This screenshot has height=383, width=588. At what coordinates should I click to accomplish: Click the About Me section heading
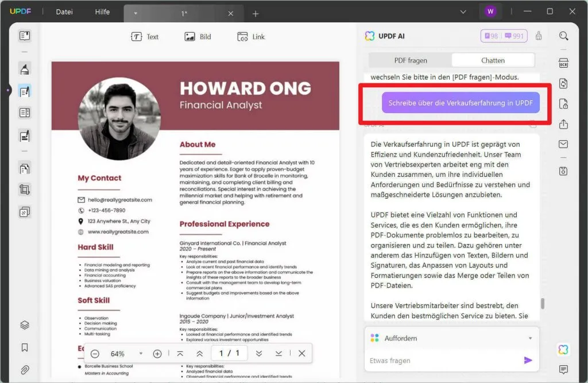pyautogui.click(x=198, y=145)
